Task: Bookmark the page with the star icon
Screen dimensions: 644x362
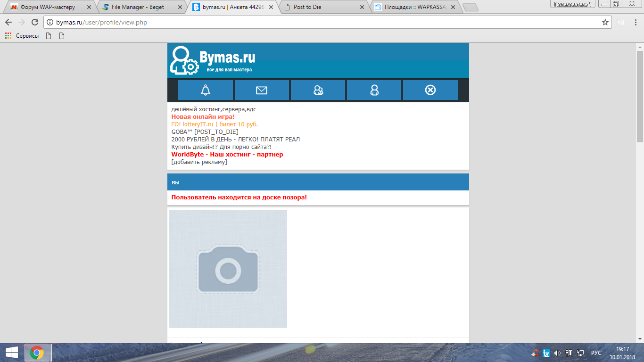Action: tap(605, 22)
